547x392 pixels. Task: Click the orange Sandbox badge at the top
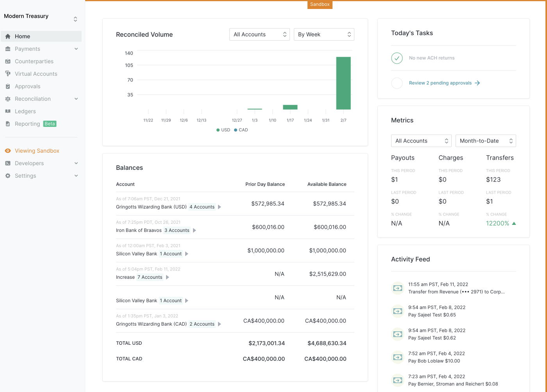tap(320, 4)
